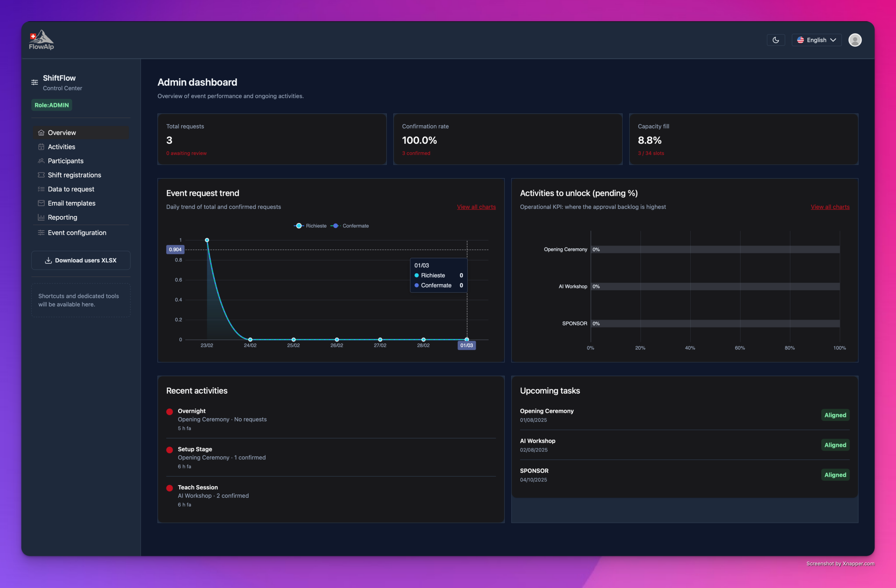Select the 23/02 data point on chart
Screen dimensions: 896x588
207,240
